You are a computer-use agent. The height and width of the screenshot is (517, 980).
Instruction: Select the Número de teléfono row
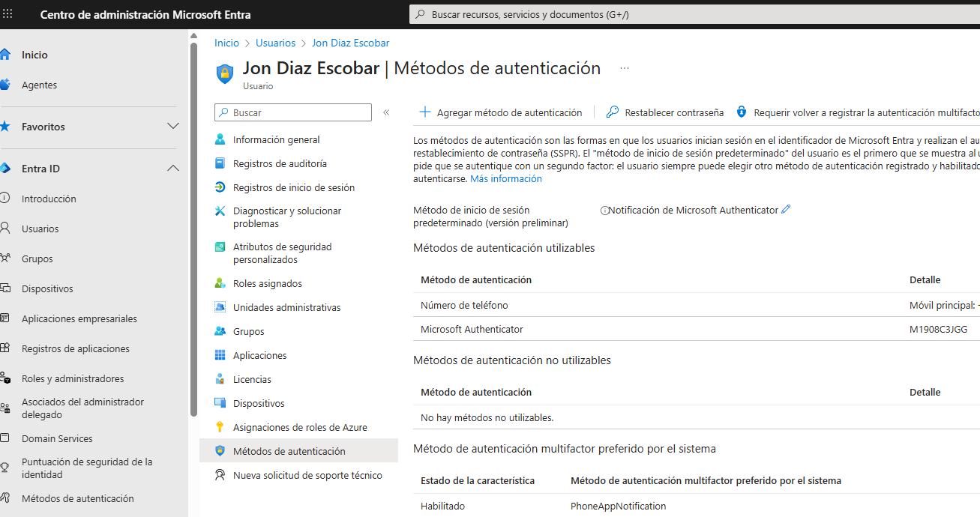697,305
